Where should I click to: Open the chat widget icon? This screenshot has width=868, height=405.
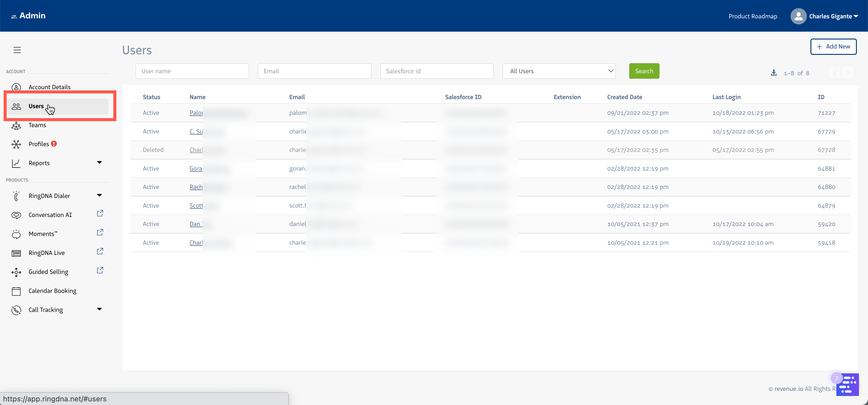pyautogui.click(x=848, y=385)
